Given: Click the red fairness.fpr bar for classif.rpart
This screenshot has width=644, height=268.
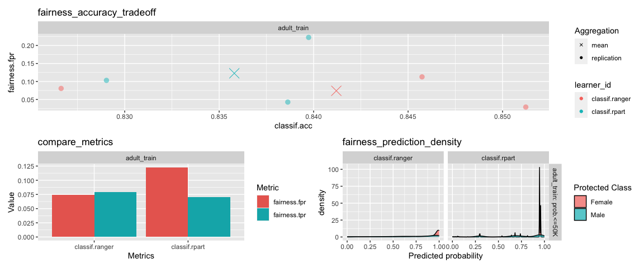Looking at the screenshot, I should pos(167,202).
